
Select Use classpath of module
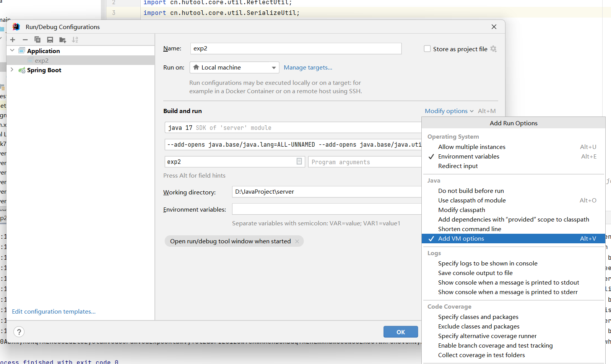[513, 201]
